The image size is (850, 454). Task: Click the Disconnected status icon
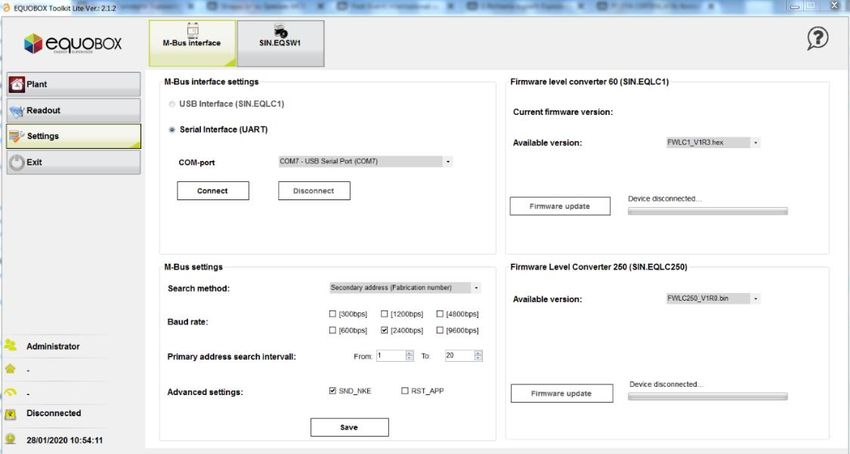[x=10, y=414]
